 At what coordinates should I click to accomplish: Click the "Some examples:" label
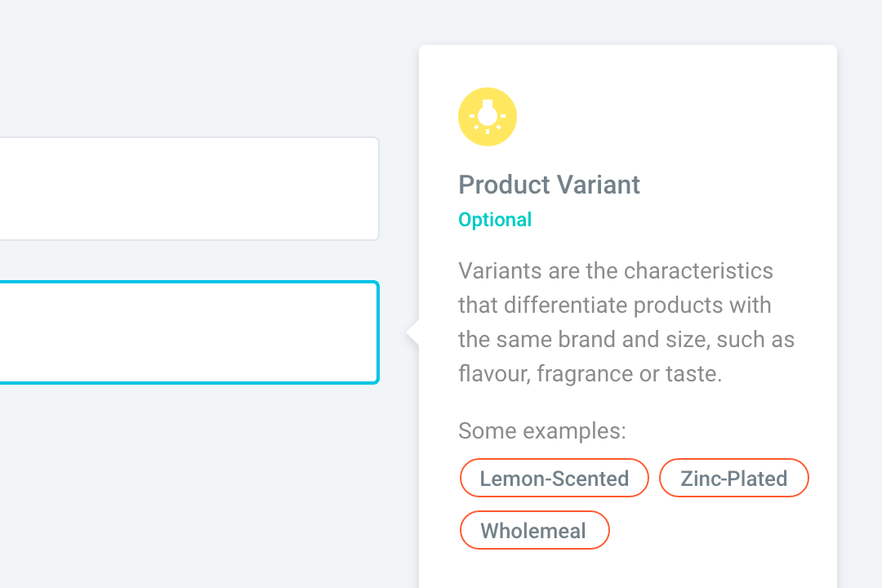pyautogui.click(x=542, y=431)
